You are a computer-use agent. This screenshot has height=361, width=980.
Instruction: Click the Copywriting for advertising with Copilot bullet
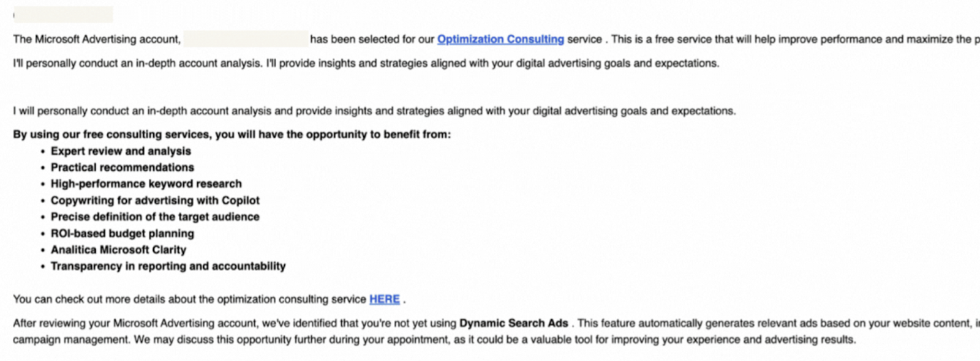pos(155,200)
